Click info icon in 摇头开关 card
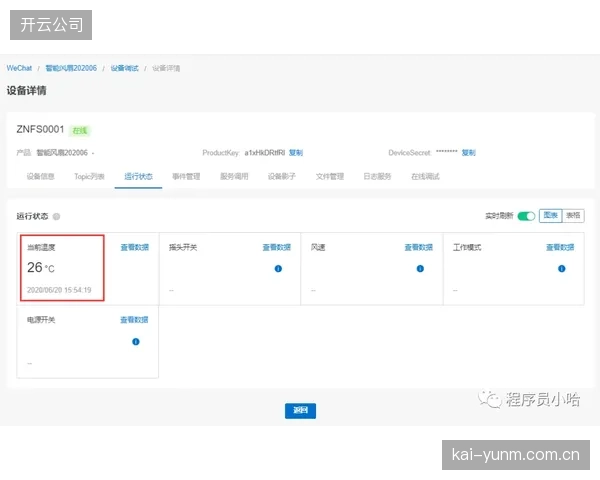The width and height of the screenshot is (600, 480). click(x=278, y=269)
